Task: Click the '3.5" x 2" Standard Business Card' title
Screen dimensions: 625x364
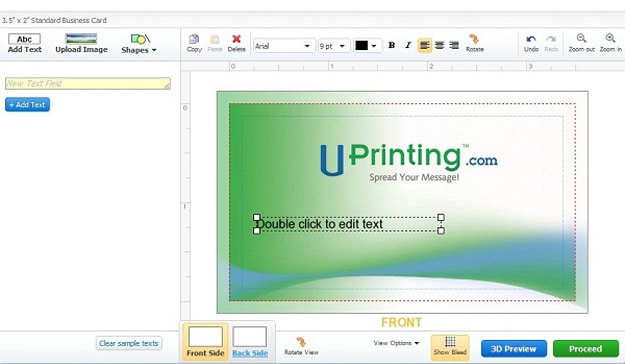Action: 54,20
